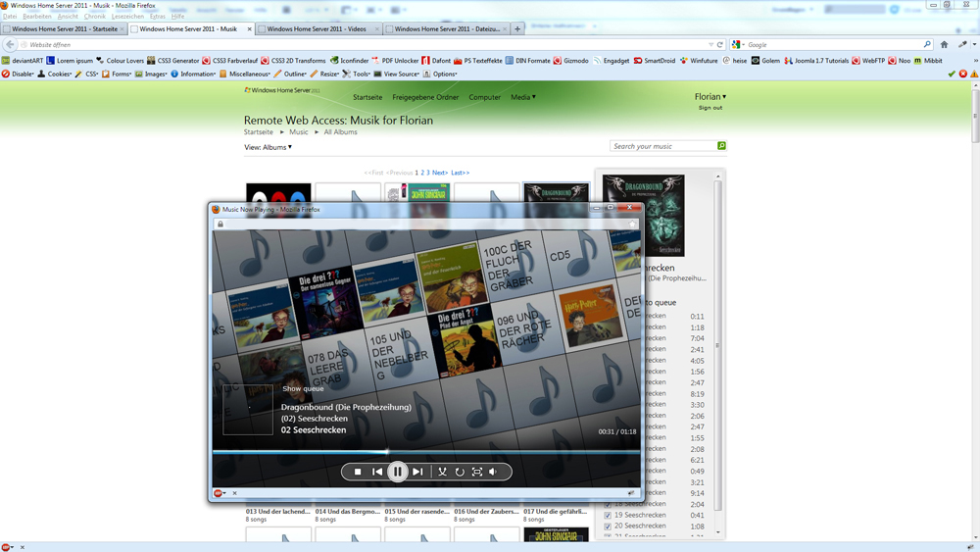
Task: Skip to next track in player
Action: (417, 472)
